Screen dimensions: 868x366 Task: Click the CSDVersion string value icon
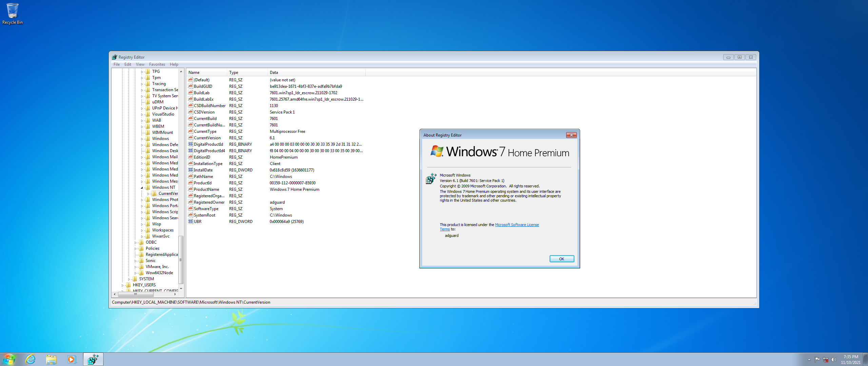tap(191, 112)
